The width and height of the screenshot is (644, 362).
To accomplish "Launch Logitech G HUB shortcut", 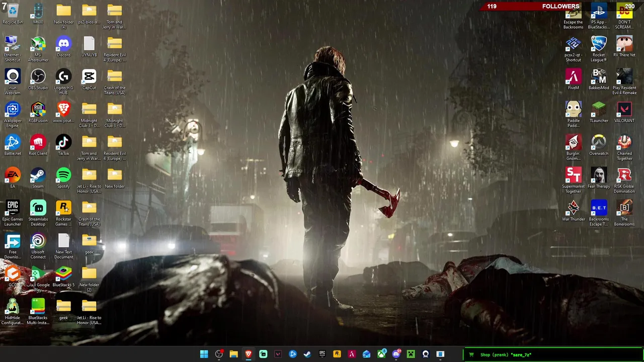I will (63, 81).
